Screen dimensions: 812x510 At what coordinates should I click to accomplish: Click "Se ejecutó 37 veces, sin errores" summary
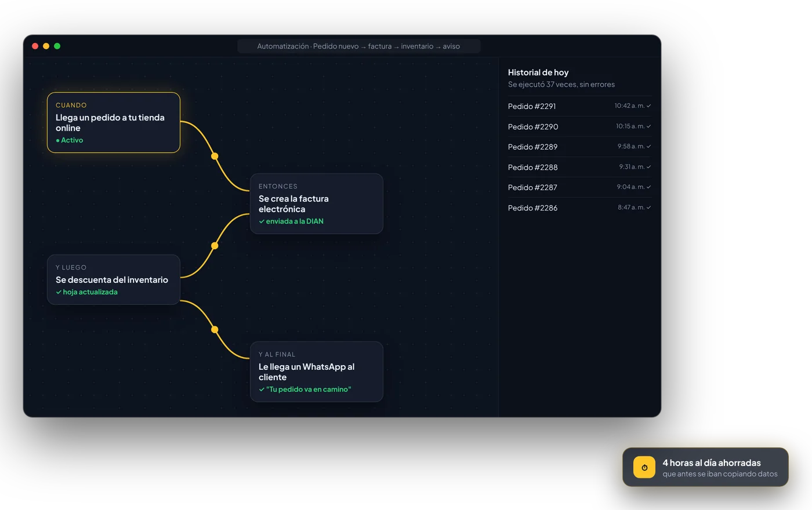(x=561, y=85)
